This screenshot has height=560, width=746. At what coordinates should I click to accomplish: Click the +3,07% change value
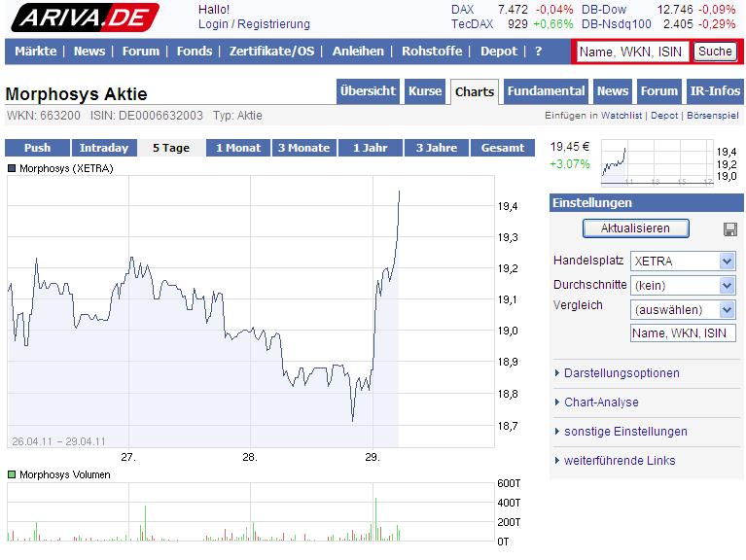[x=570, y=164]
